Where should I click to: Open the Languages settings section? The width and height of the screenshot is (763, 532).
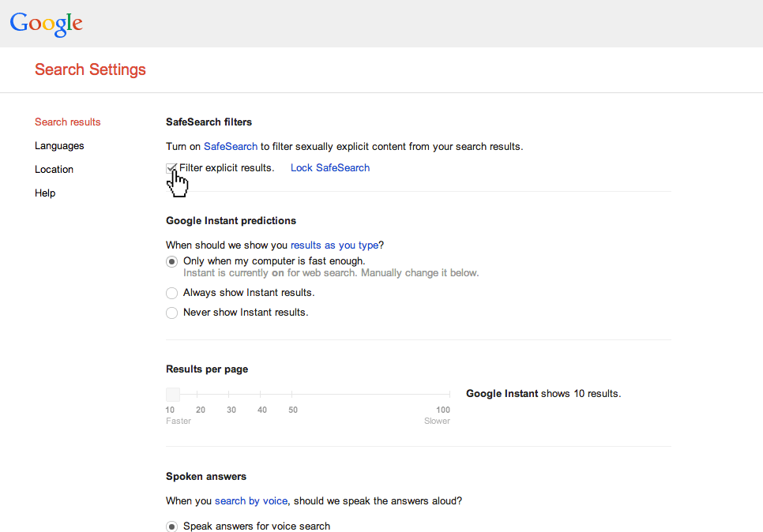[x=59, y=146]
